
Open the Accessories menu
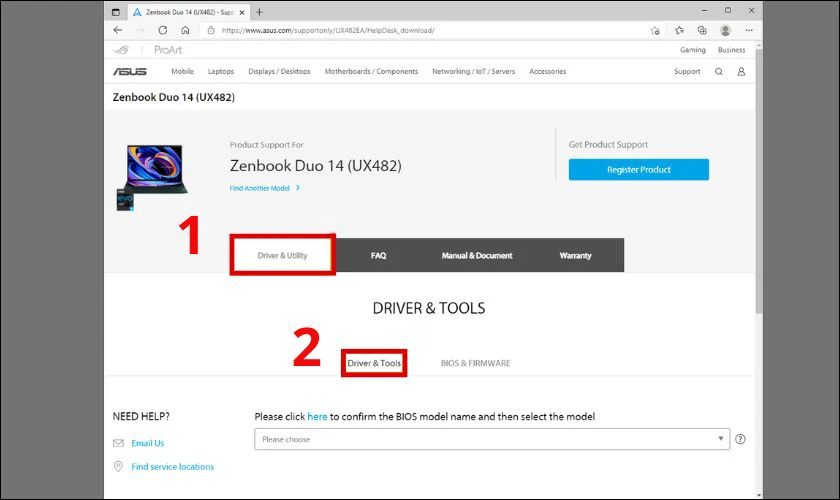548,71
